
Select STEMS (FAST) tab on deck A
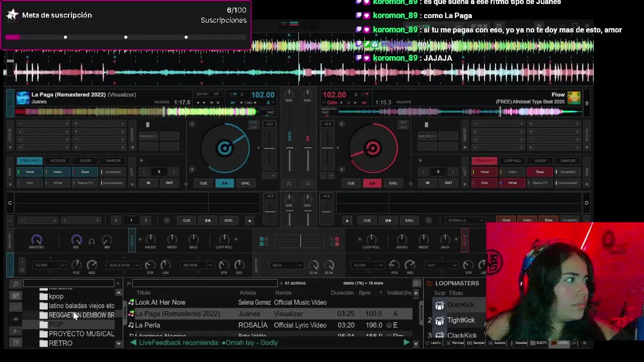[x=29, y=161]
